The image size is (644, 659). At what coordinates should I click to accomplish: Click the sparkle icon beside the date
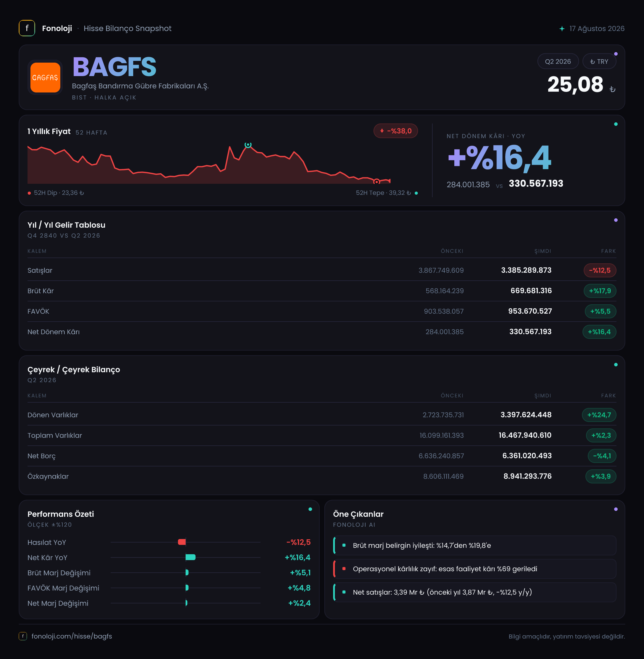[561, 29]
